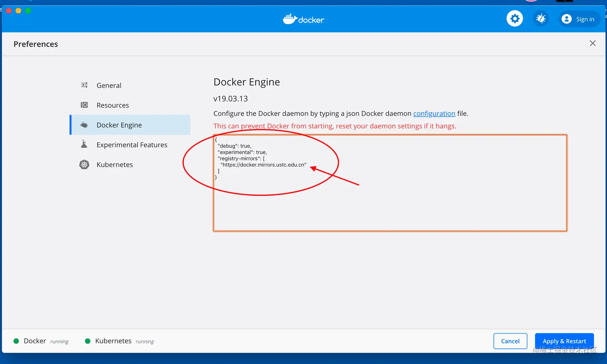
Task: Click the General sliders icon
Action: pyautogui.click(x=84, y=85)
